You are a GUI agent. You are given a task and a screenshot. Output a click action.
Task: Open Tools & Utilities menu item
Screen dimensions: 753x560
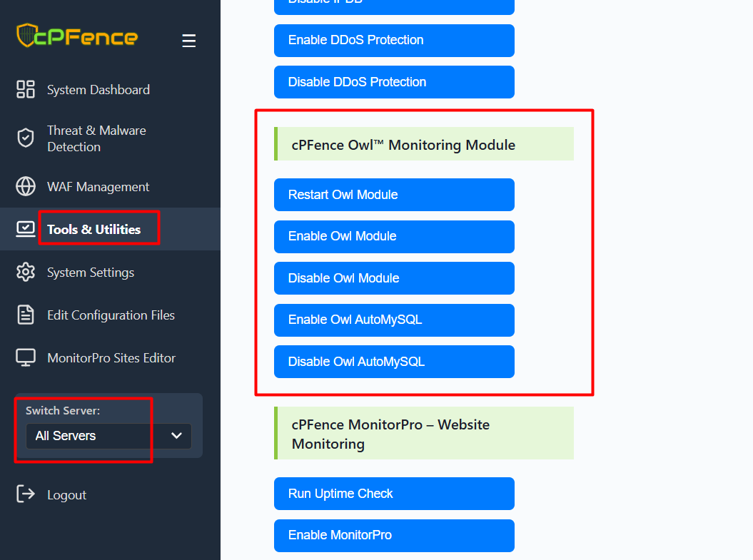94,229
